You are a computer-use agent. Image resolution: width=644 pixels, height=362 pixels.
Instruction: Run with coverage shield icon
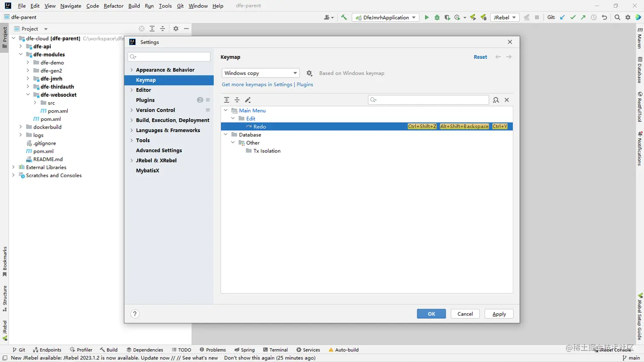click(x=447, y=17)
